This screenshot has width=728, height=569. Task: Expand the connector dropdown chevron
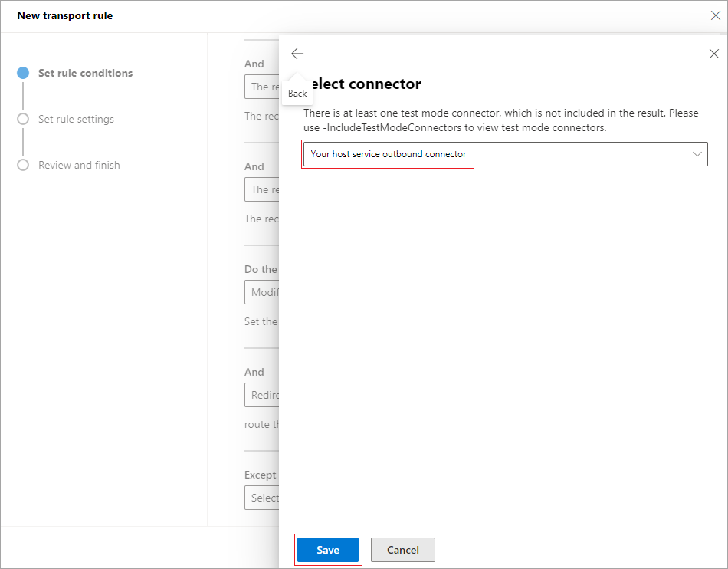(697, 154)
